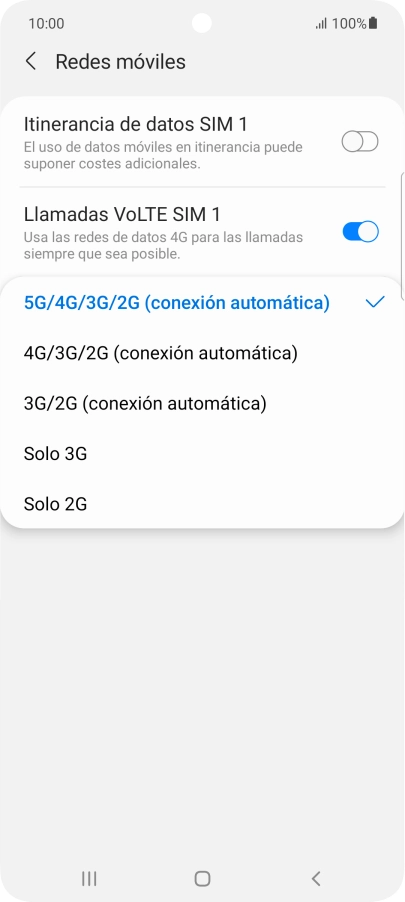Tap the back arrow beside Redes móviles

tap(31, 62)
